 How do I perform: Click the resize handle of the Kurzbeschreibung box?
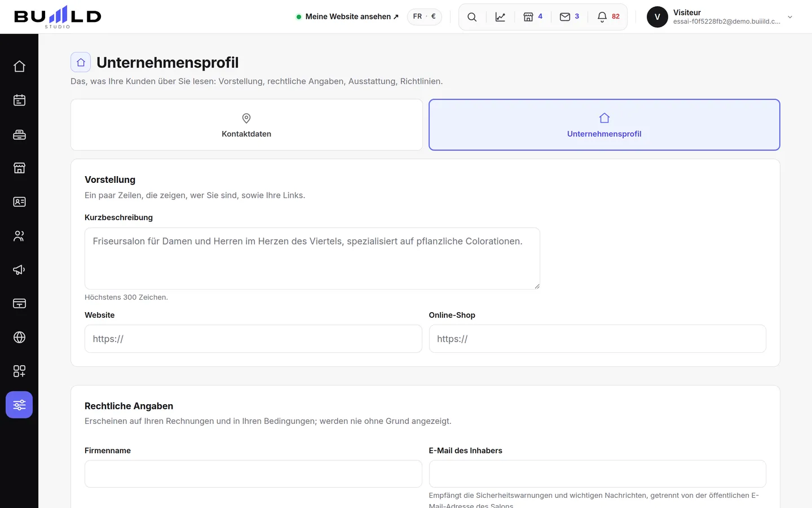coord(537,286)
